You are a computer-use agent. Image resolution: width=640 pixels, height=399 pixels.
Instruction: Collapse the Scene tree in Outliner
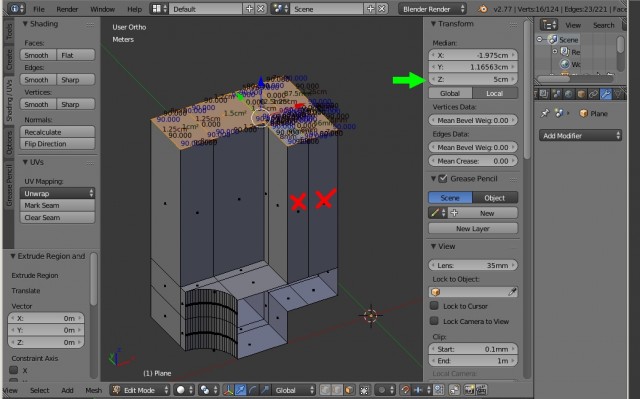pos(540,39)
